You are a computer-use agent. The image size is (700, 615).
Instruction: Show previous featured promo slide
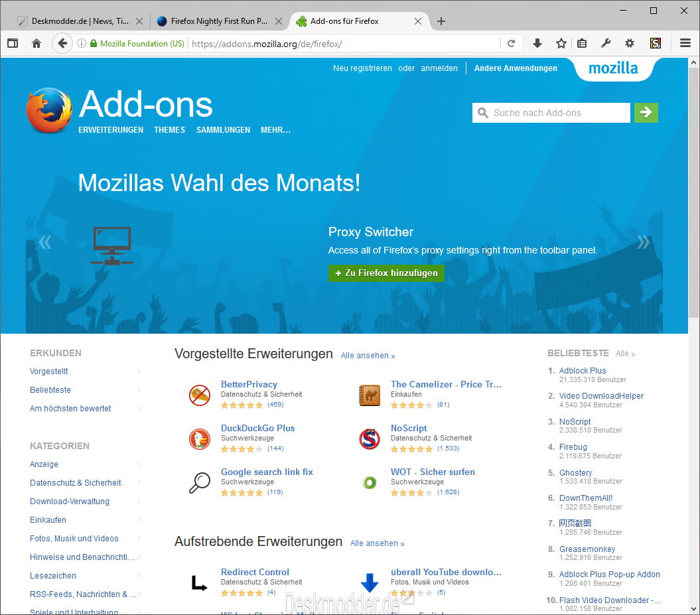tap(44, 242)
